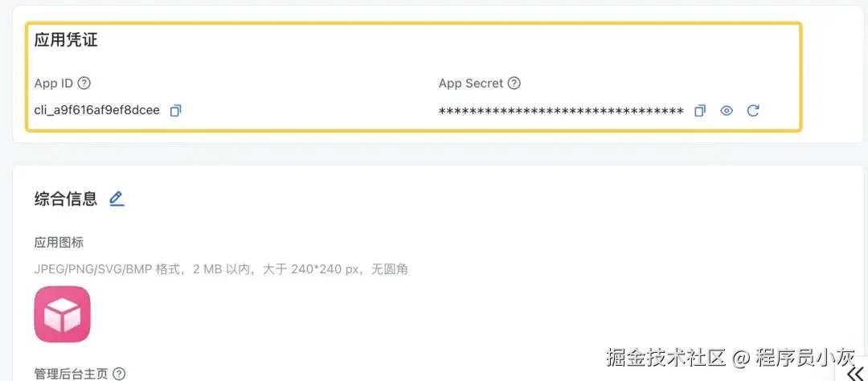Click the 应用凭证 section heading

(x=66, y=40)
